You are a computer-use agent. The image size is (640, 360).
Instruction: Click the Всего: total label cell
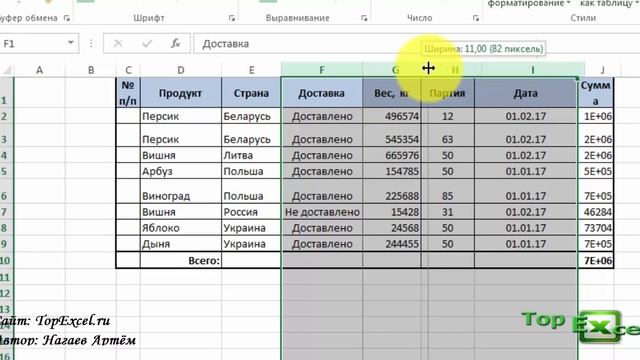(181, 260)
